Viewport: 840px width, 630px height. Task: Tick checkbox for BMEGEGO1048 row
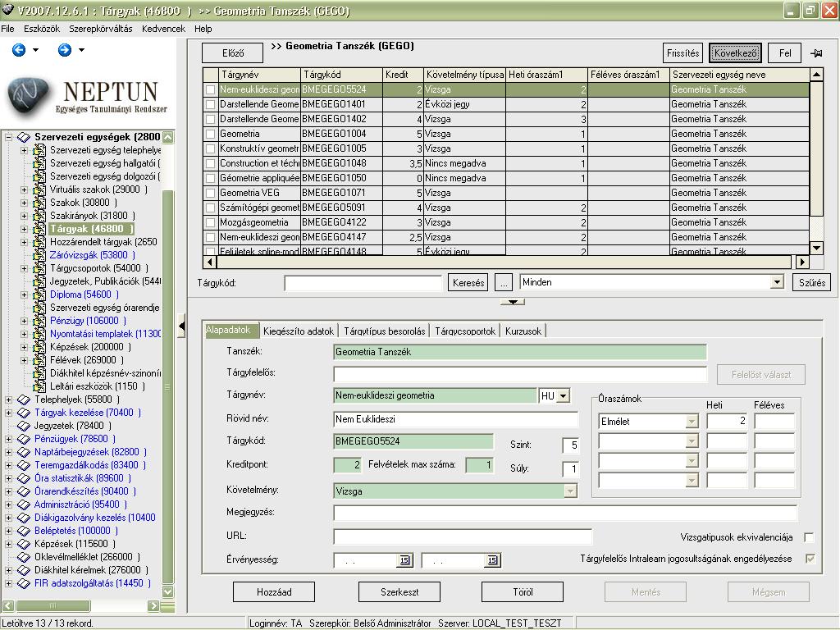coord(211,163)
